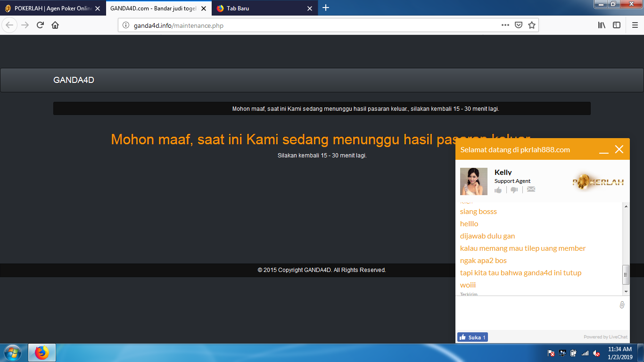Click the thumbs up rating icon for Kelly

coord(498,189)
